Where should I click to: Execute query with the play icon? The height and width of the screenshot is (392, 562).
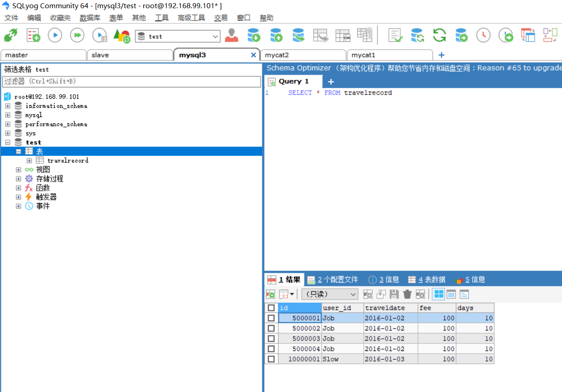(55, 35)
